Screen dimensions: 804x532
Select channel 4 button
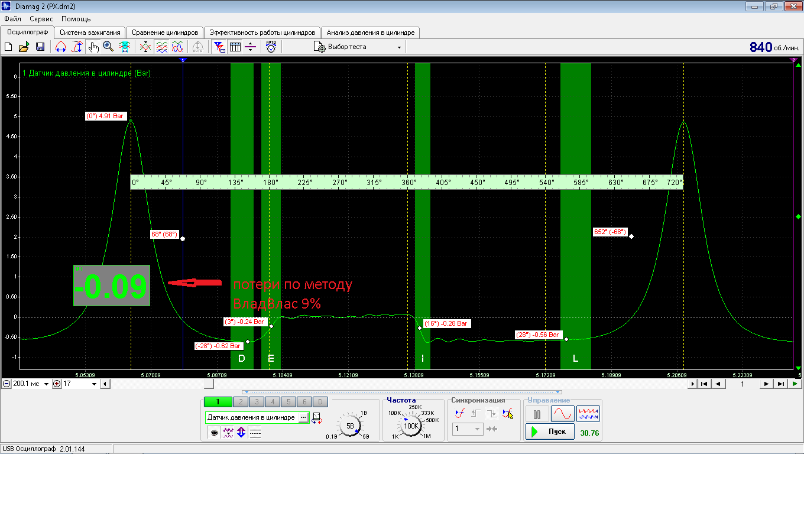tap(273, 402)
